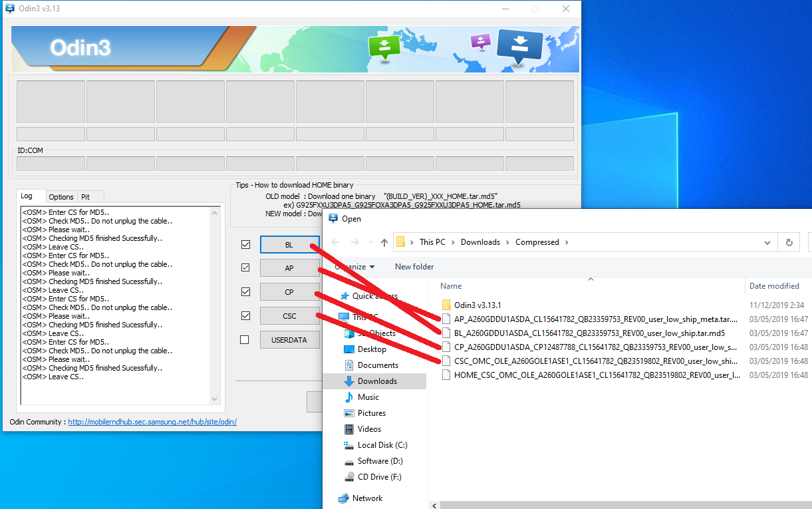This screenshot has width=812, height=509.
Task: Click the Odin3 title bar app icon
Action: point(10,9)
